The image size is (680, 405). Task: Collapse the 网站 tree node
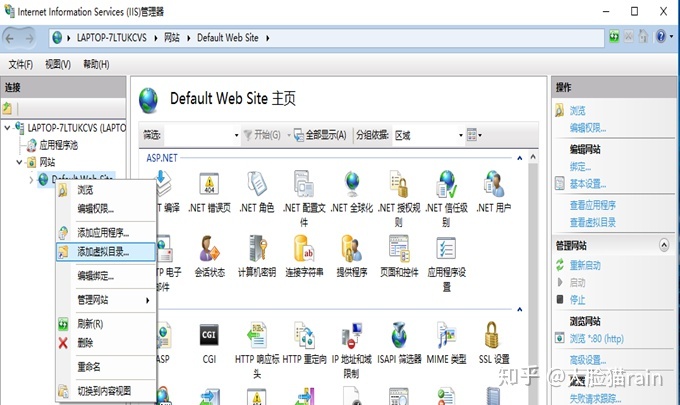tap(19, 162)
